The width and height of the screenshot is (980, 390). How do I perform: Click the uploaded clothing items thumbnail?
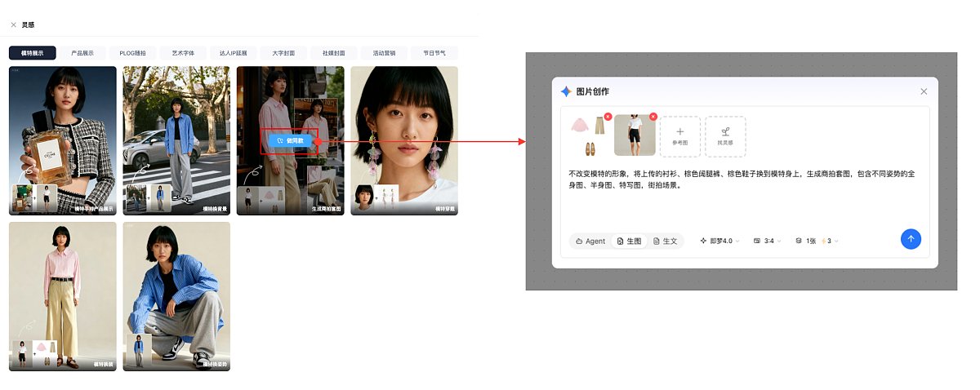pyautogui.click(x=589, y=136)
